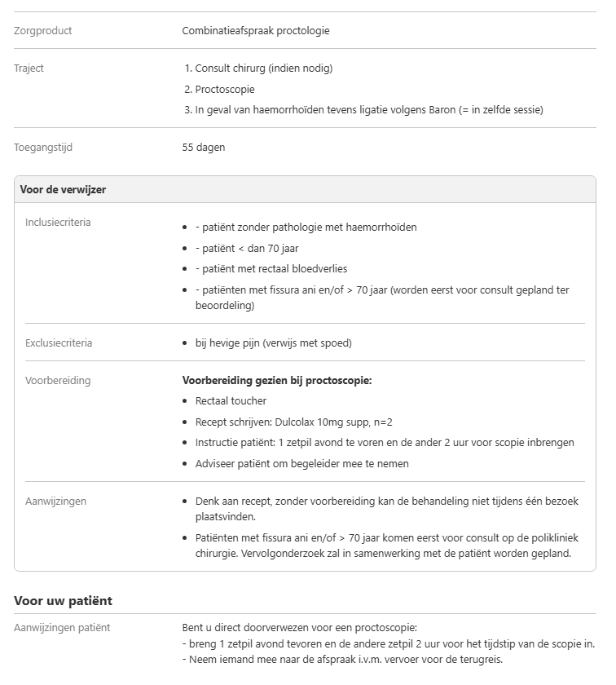
Task: Click the "Inclusiecriteria" label
Action: pos(58,223)
